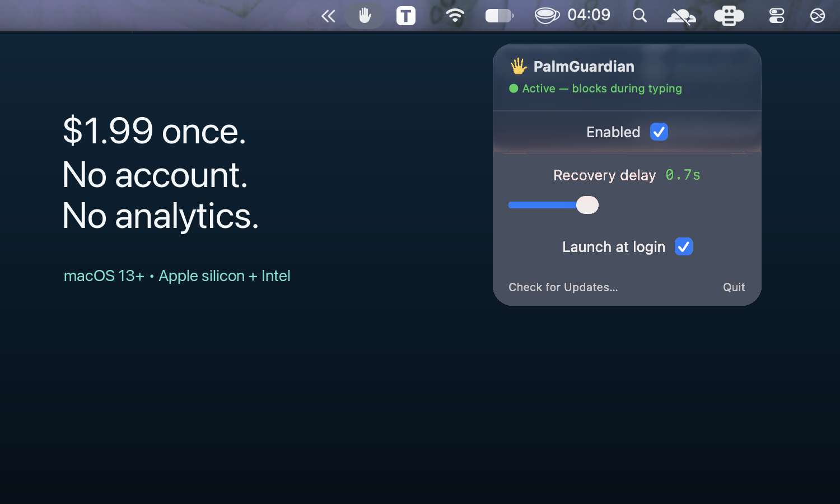Click 'Active — blocks during typing' status text
The image size is (840, 504).
tap(602, 88)
